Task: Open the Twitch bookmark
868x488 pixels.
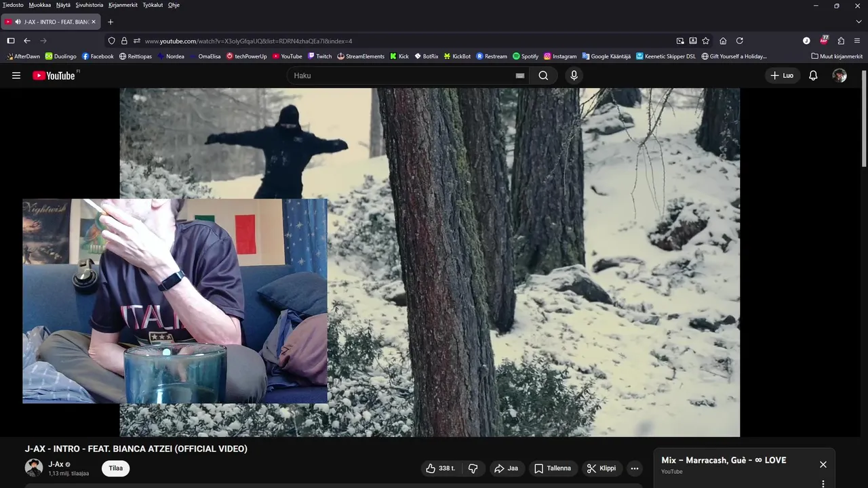Action: [x=319, y=56]
